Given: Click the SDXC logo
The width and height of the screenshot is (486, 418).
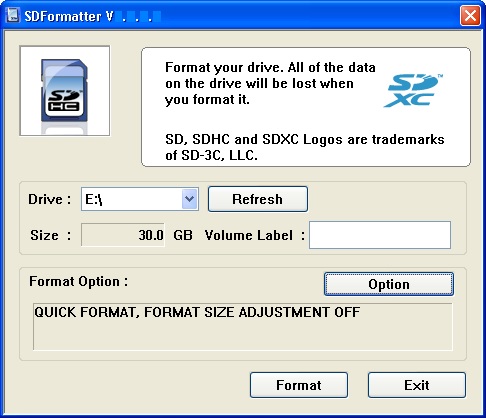Looking at the screenshot, I should pyautogui.click(x=413, y=91).
